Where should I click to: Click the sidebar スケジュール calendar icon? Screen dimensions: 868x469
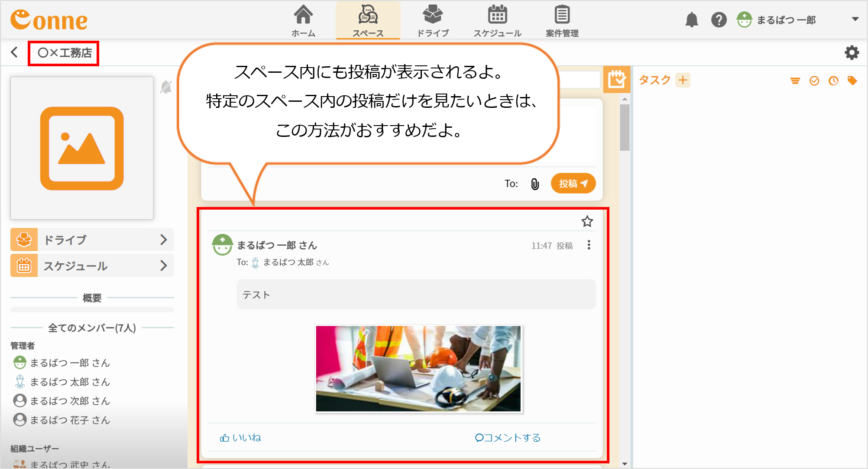[24, 265]
